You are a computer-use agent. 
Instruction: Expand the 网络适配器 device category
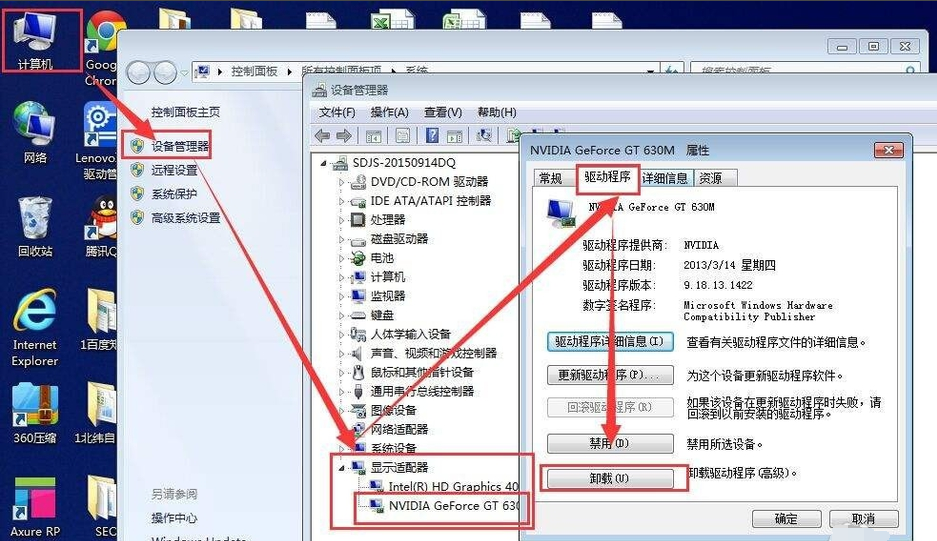point(342,429)
